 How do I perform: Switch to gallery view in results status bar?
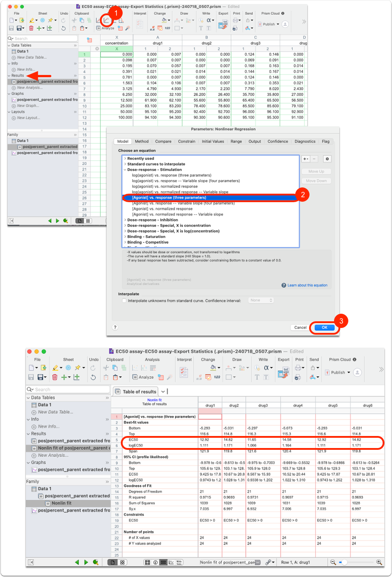(123, 562)
